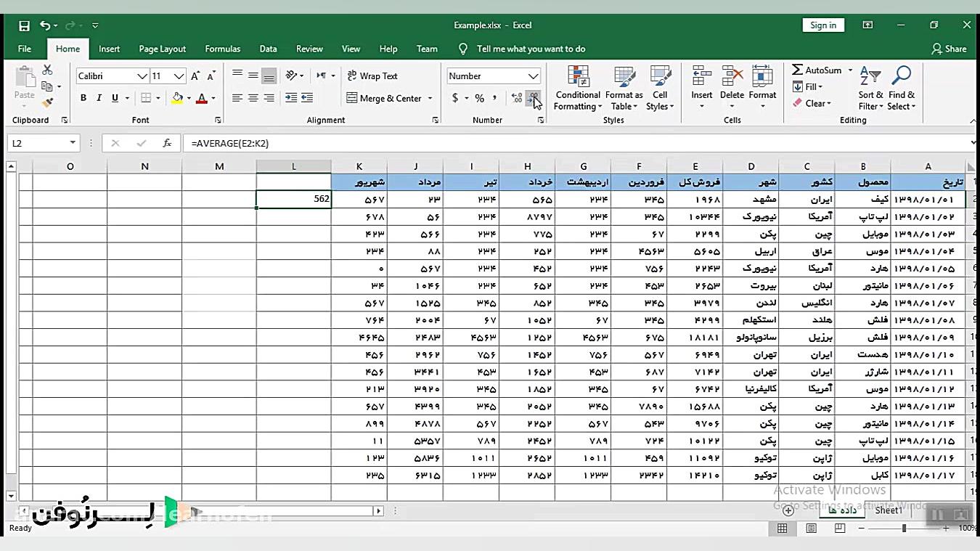980x551 pixels.
Task: Open the font size dropdown
Action: coord(179,76)
